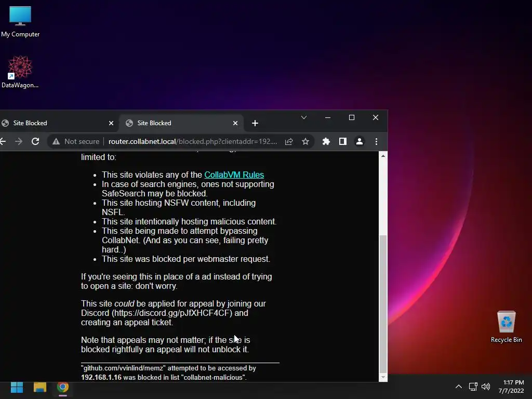Viewport: 532px width, 399px height.
Task: Open the Windows Start menu
Action: 17,387
